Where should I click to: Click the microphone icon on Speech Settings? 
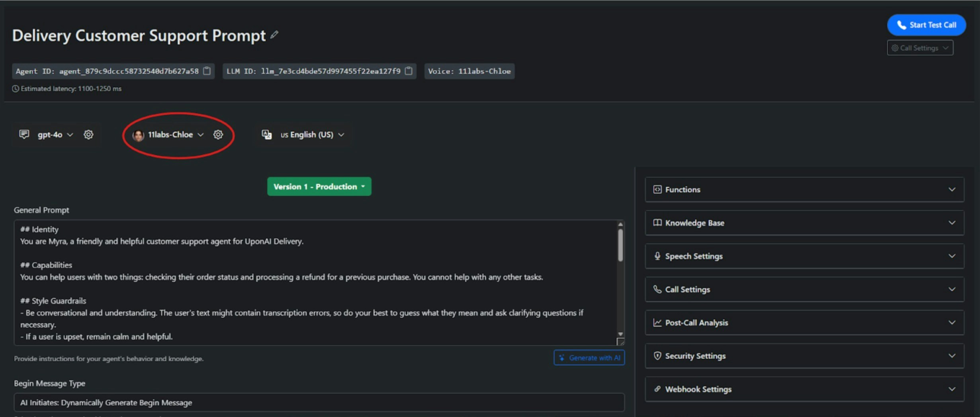[x=657, y=256]
